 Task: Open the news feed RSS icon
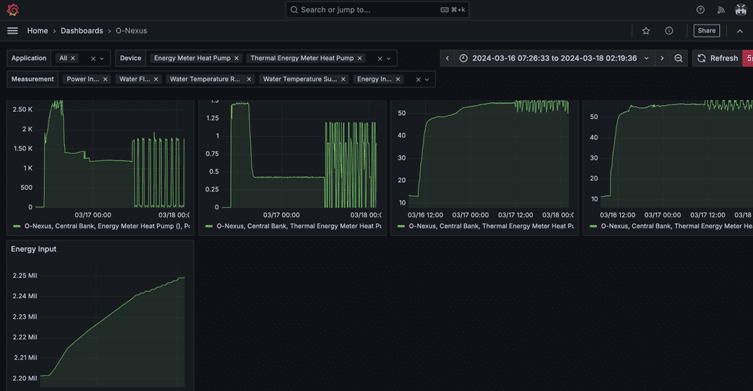coord(721,10)
